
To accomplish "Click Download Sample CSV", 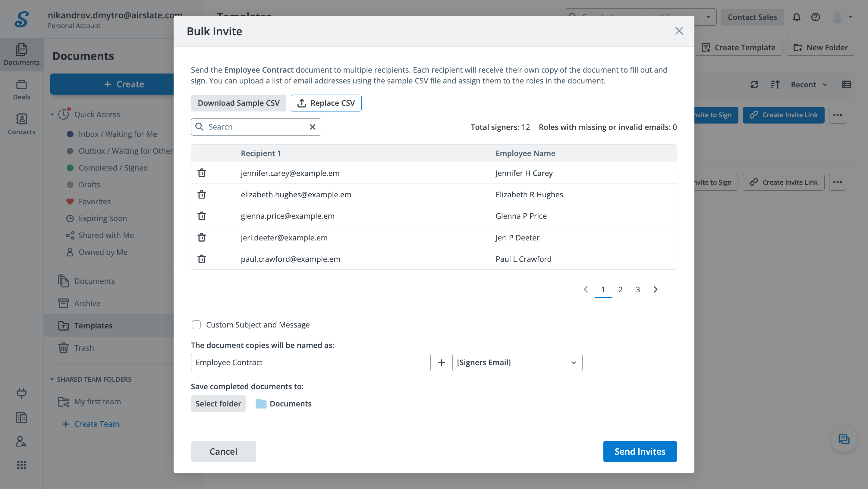I will click(x=238, y=103).
